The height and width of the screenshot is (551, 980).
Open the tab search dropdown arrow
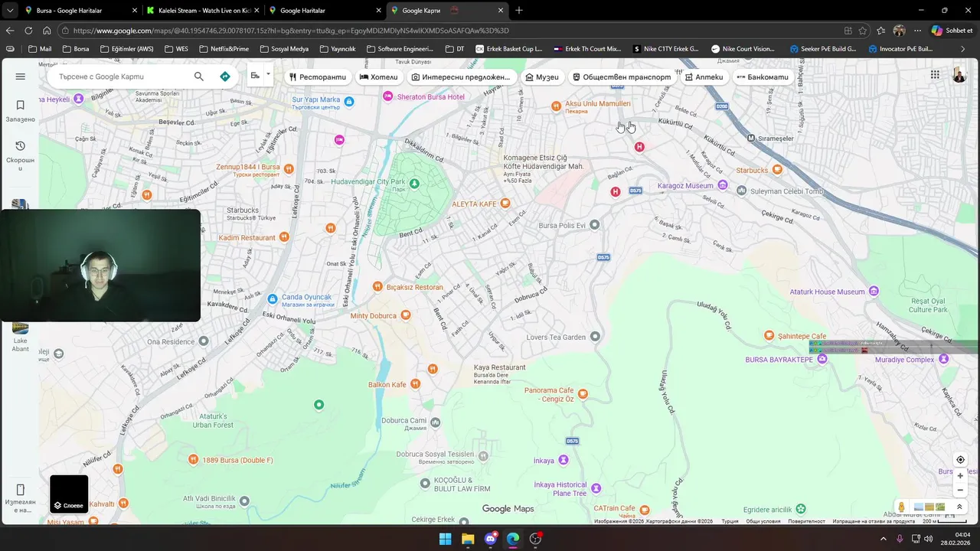click(x=9, y=11)
